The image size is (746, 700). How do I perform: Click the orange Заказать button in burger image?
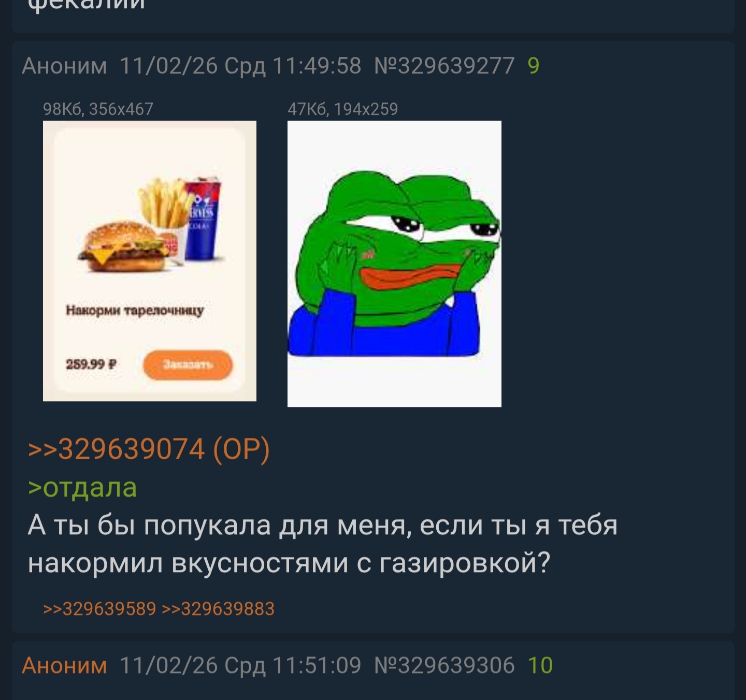188,364
